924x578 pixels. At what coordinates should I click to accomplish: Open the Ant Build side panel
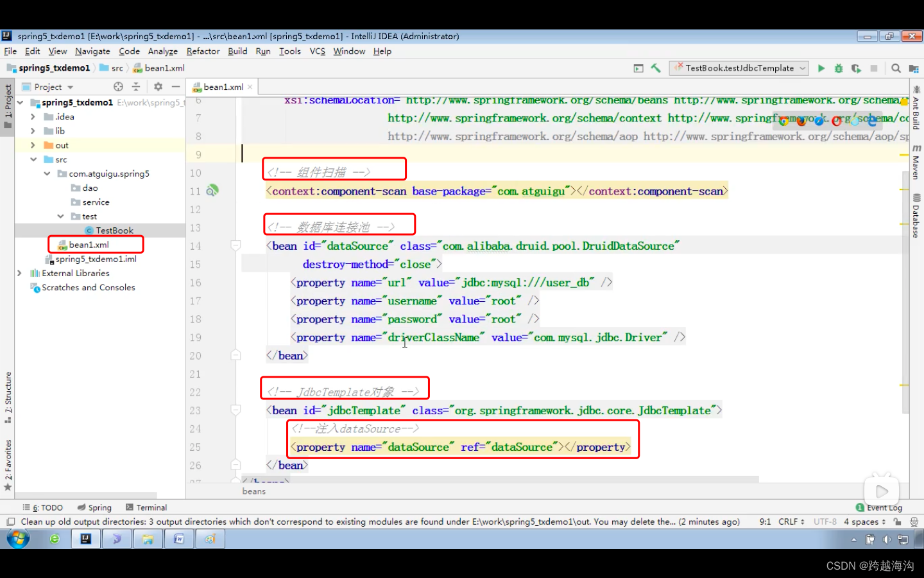coord(916,107)
